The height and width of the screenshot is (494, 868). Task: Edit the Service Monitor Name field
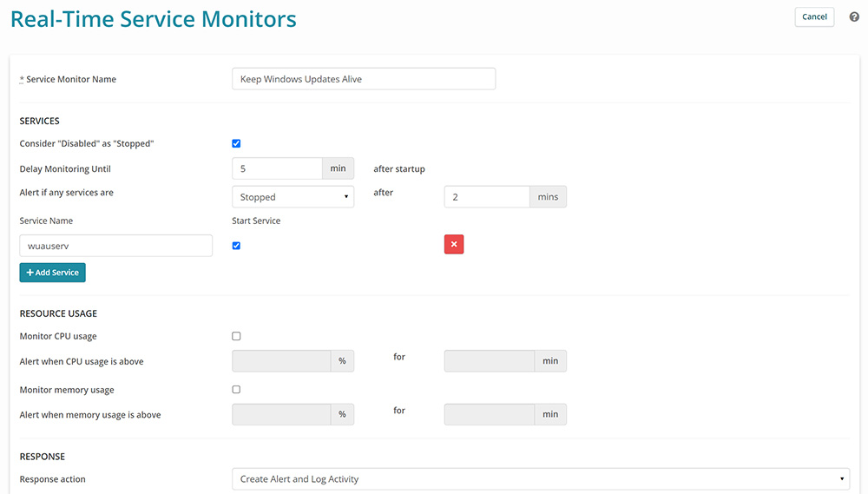[x=364, y=79]
